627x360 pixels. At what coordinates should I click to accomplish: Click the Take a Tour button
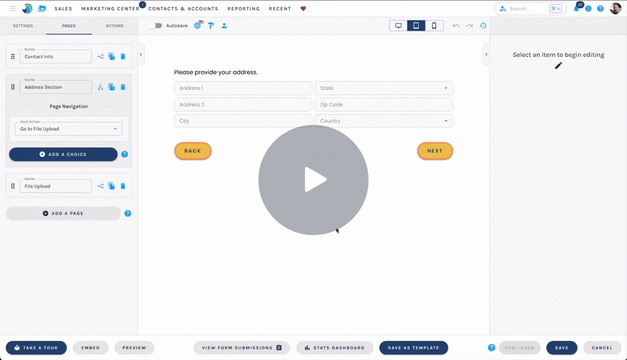36,348
